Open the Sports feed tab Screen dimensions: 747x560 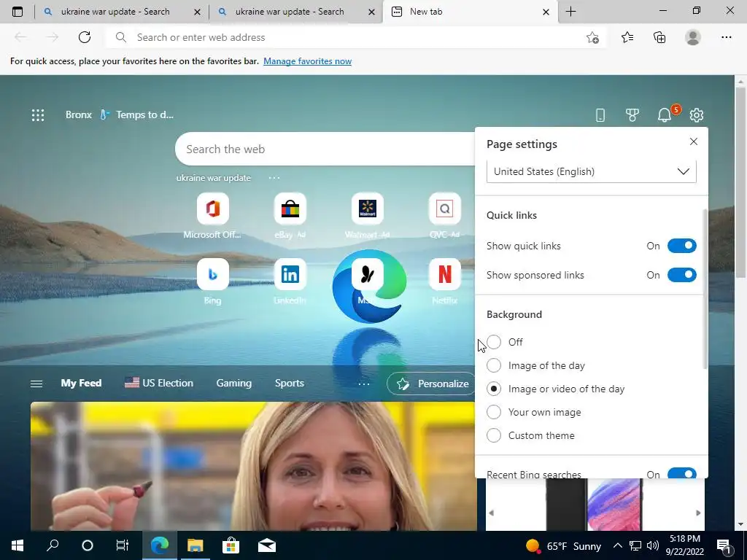(x=289, y=384)
